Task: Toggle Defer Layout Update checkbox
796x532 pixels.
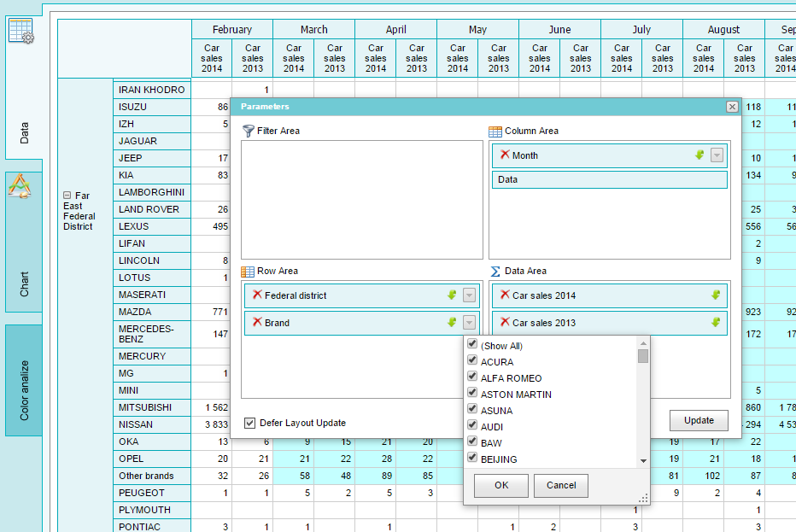Action: coord(249,423)
